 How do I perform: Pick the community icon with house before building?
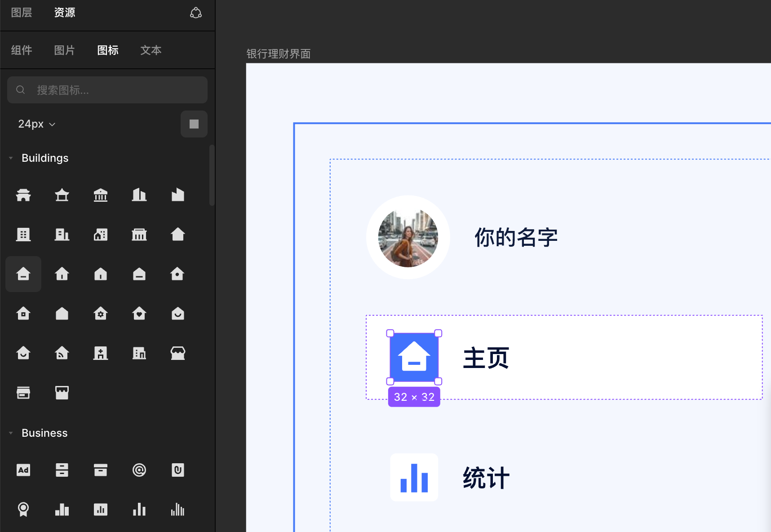click(101, 235)
